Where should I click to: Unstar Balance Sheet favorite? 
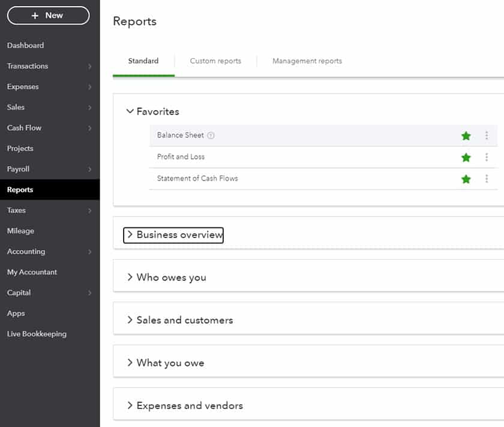(x=466, y=136)
